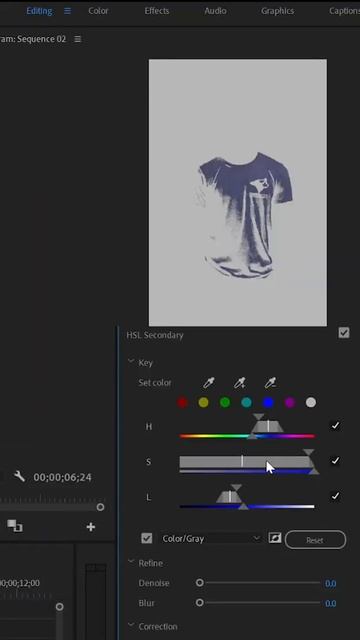Image resolution: width=360 pixels, height=640 pixels.
Task: Toggle the invert mask icon
Action: (x=275, y=538)
